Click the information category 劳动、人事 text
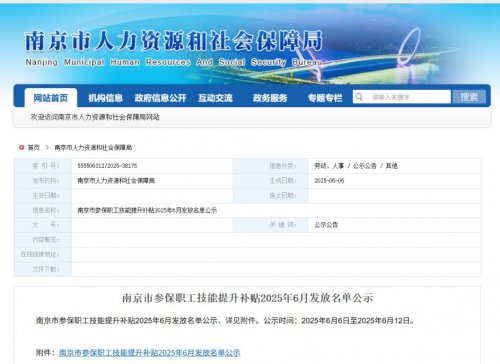This screenshot has height=364, width=500. coord(329,166)
